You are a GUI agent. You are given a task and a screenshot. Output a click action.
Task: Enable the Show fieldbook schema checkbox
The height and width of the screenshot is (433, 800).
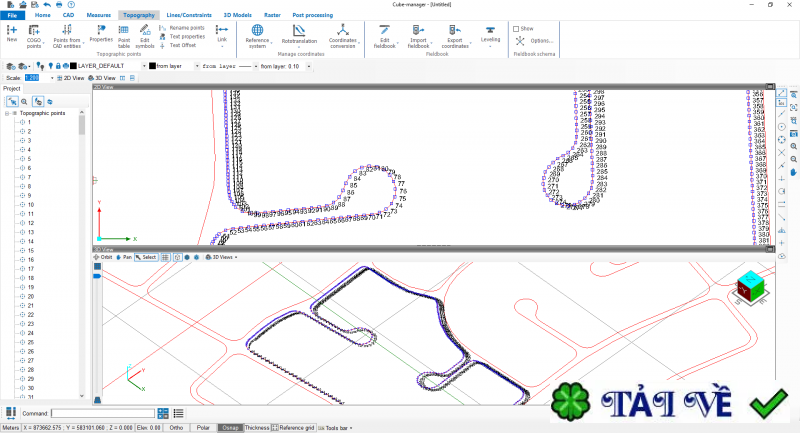516,29
